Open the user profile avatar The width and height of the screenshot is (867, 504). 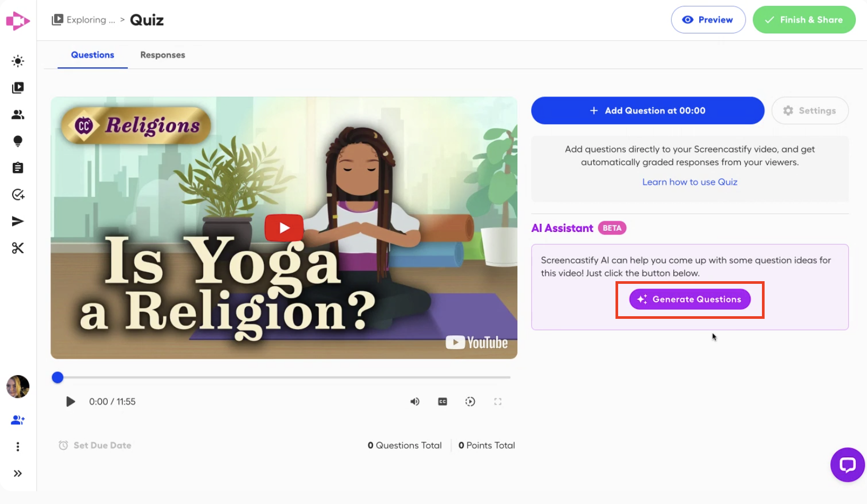click(18, 386)
